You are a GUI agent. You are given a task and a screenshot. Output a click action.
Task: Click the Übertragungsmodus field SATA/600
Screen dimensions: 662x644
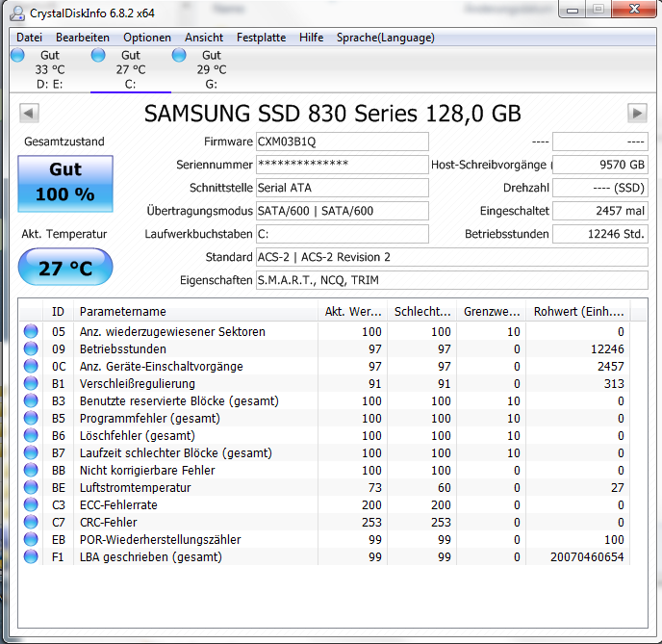pyautogui.click(x=343, y=211)
